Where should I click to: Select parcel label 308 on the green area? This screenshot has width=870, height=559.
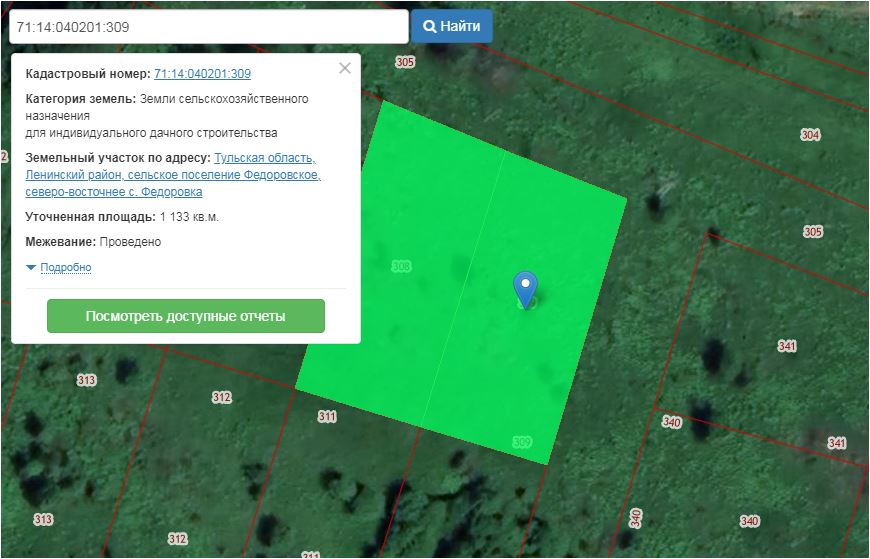(401, 266)
